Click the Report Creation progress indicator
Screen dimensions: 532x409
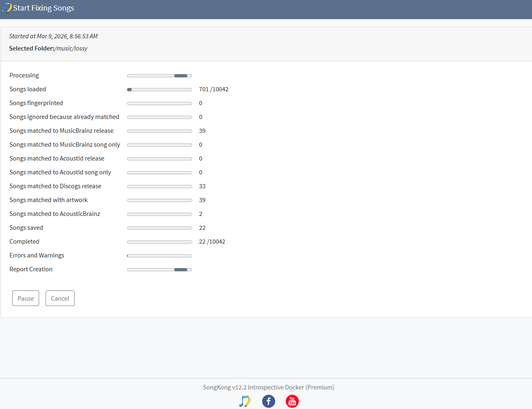[x=159, y=269]
